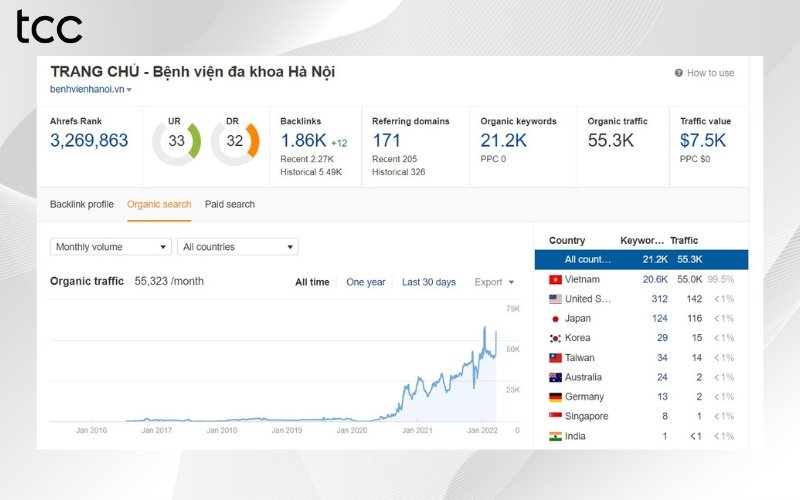Click the page title TRANG CHỦ heading
This screenshot has width=800, height=500.
pyautogui.click(x=193, y=72)
